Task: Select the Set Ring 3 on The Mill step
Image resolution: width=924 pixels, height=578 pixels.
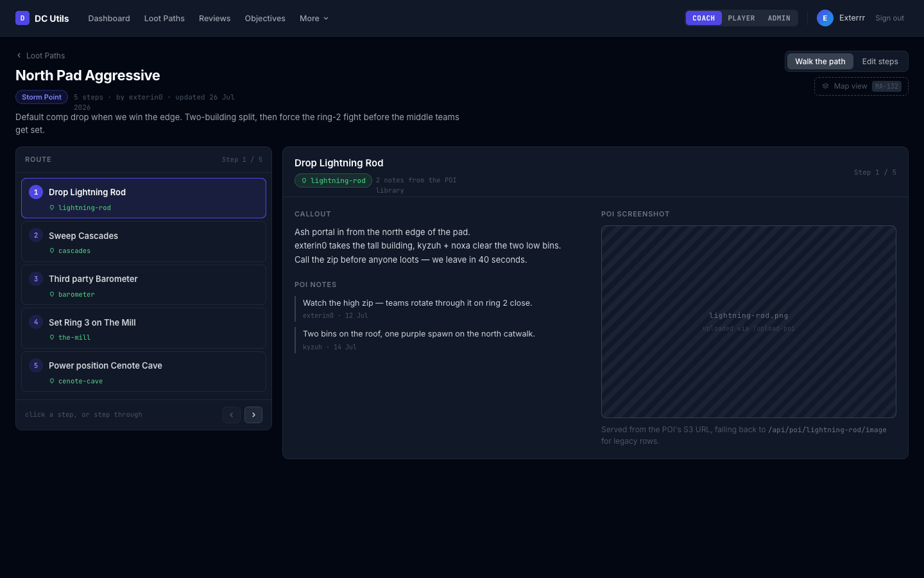Action: (144, 328)
